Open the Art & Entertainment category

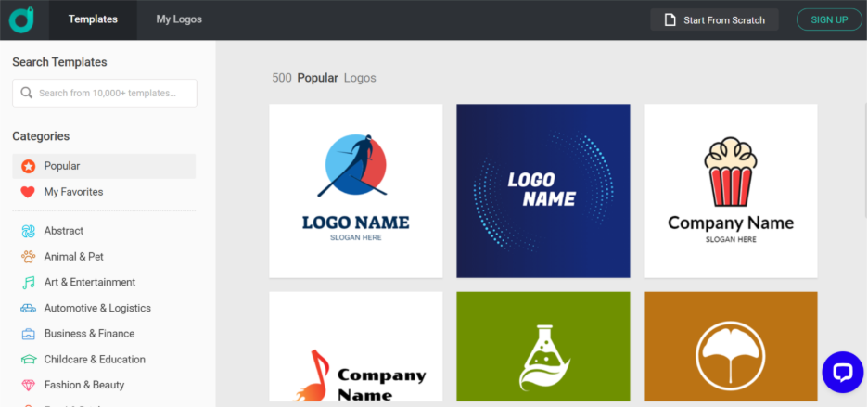pyautogui.click(x=104, y=283)
